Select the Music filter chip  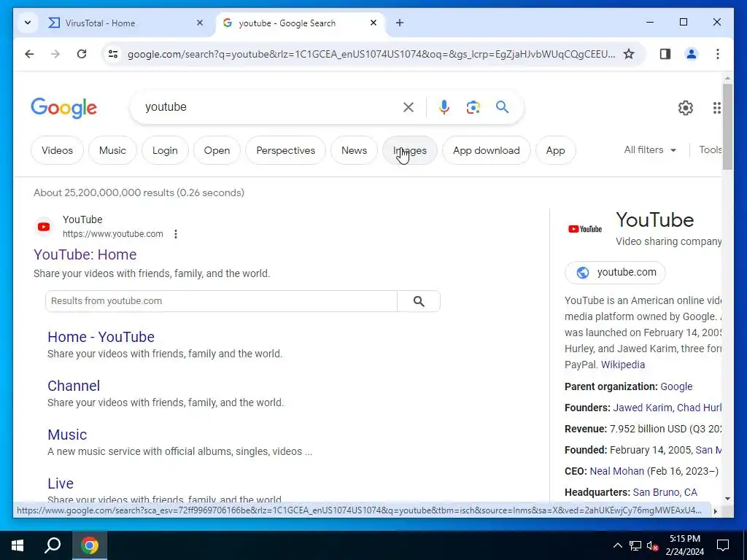[112, 150]
